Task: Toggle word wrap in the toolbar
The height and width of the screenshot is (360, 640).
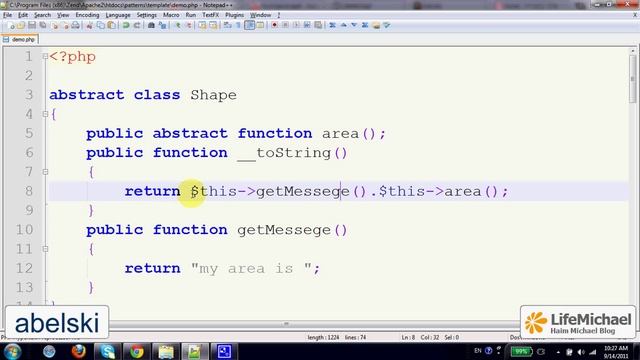Action: pyautogui.click(x=227, y=25)
